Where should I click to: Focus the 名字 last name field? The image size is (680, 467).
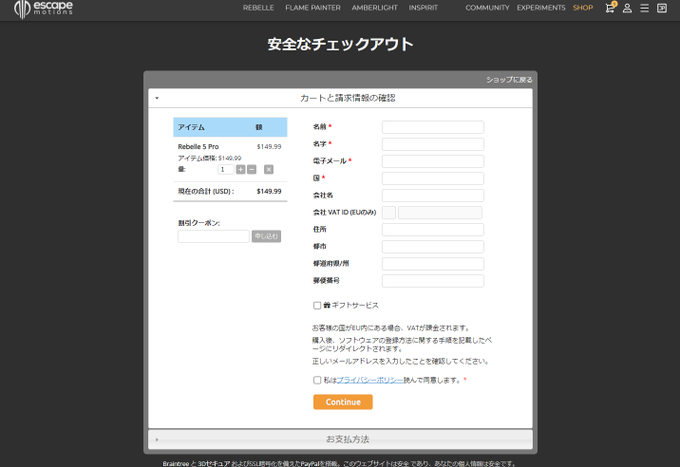(x=433, y=144)
